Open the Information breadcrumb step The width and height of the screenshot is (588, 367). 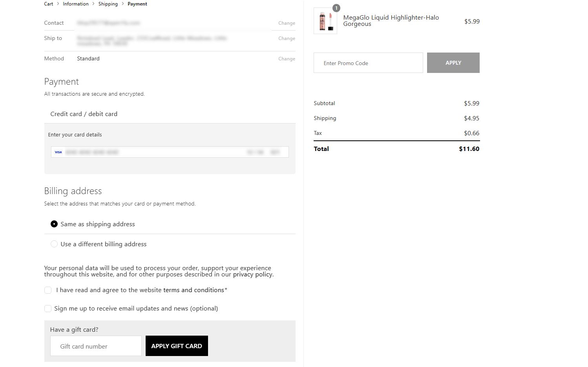pyautogui.click(x=76, y=4)
